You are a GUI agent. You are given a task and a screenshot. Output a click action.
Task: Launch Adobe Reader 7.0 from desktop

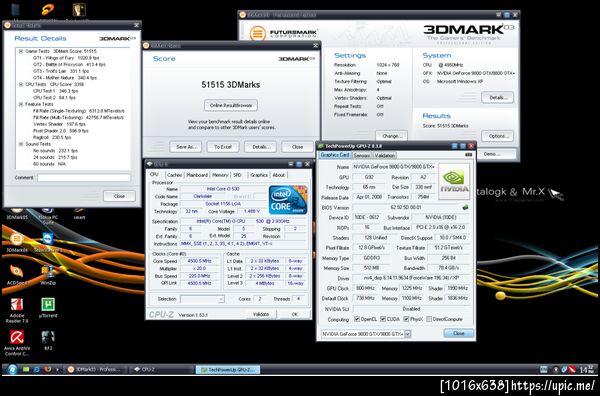[x=16, y=310]
